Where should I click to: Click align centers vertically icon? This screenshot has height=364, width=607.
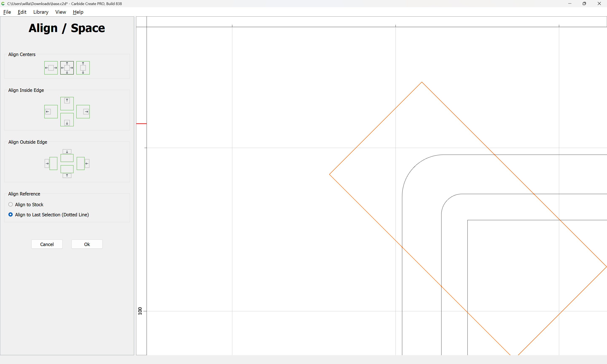83,68
